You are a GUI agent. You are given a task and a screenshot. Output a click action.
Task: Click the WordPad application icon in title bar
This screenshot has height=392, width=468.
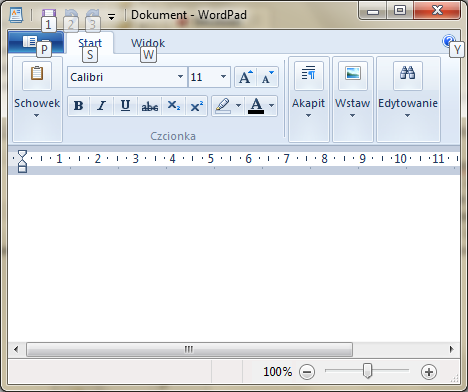(16, 15)
